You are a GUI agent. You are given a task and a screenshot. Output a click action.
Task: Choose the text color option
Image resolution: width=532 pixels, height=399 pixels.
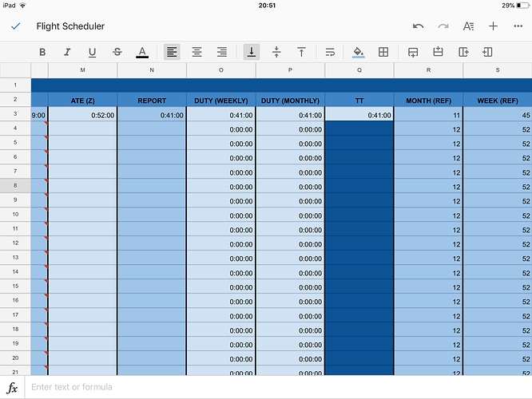click(142, 52)
